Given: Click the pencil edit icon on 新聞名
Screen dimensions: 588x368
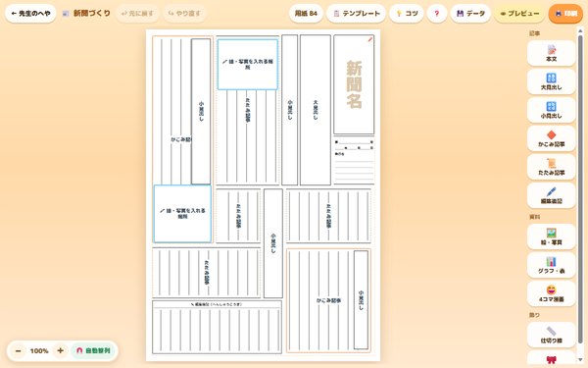Looking at the screenshot, I should [x=370, y=39].
